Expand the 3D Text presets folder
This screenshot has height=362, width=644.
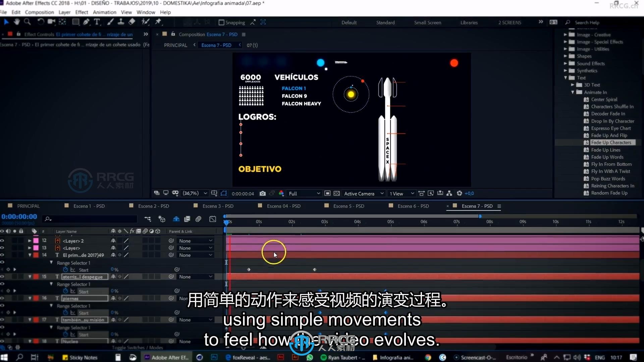(x=573, y=85)
